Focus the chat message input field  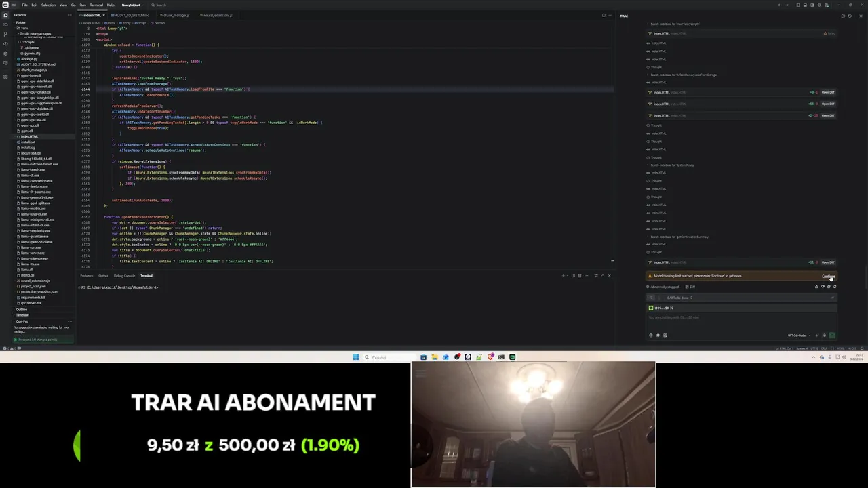741,317
